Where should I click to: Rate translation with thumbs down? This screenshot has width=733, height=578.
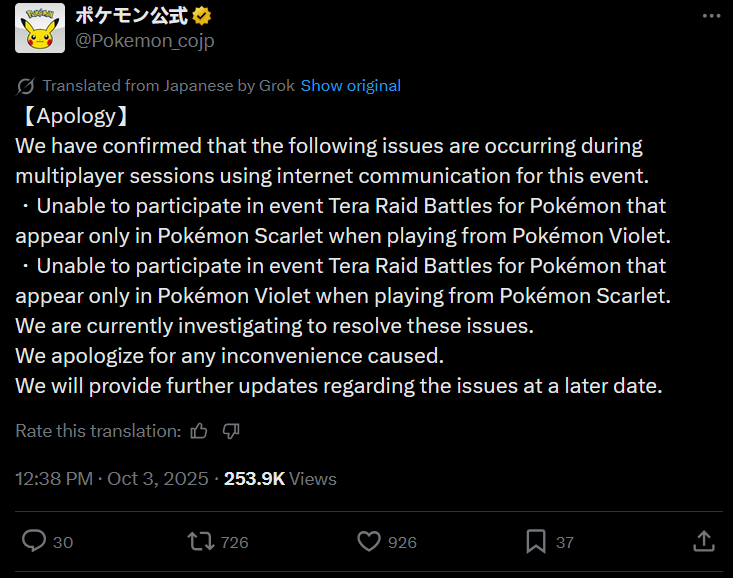(231, 431)
